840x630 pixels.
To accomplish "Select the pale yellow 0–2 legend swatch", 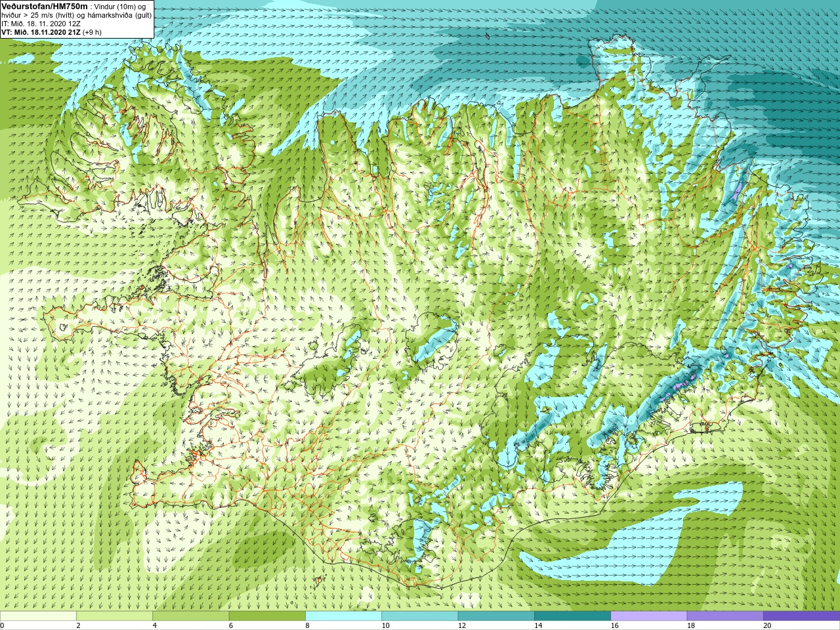I will click(x=38, y=616).
